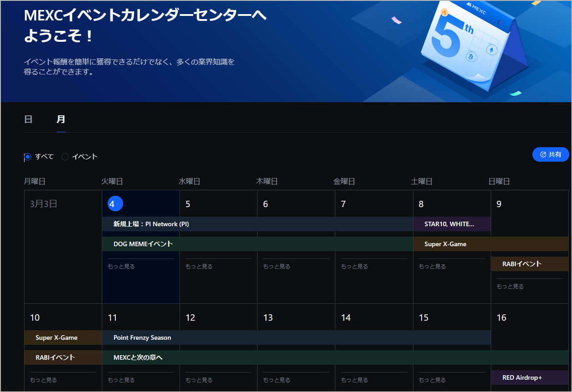Select the highlighted date 4 circle
This screenshot has width=572, height=392.
[x=115, y=204]
